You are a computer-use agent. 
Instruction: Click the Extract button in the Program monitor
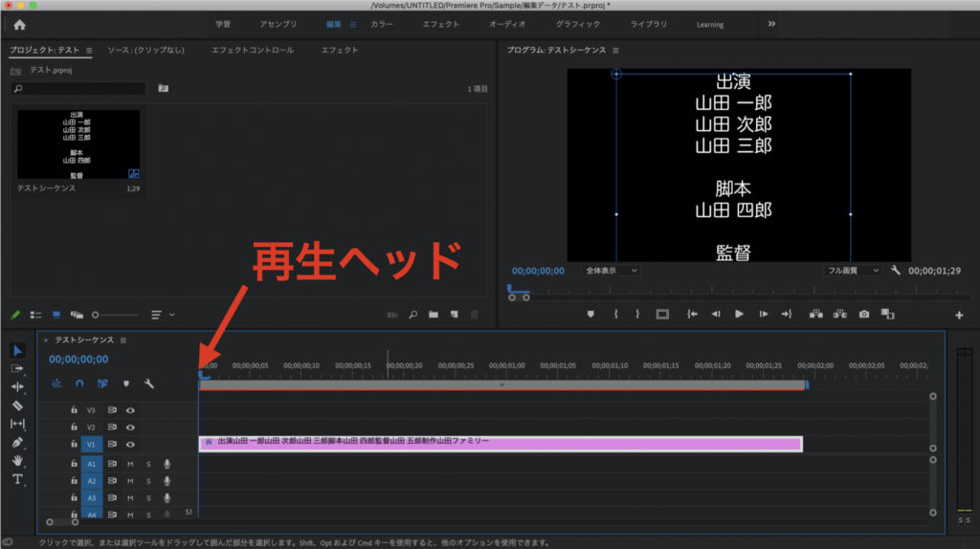click(x=840, y=314)
